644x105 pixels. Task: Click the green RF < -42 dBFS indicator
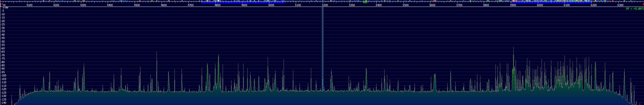point(634,9)
